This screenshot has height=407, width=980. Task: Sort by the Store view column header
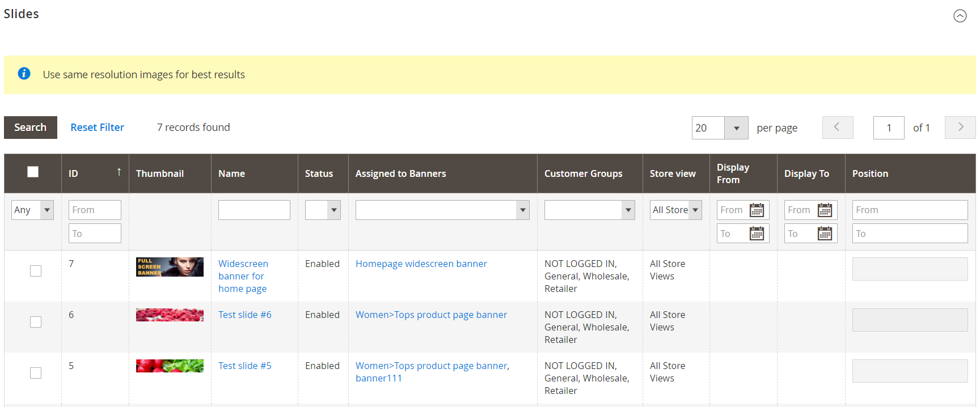(673, 173)
